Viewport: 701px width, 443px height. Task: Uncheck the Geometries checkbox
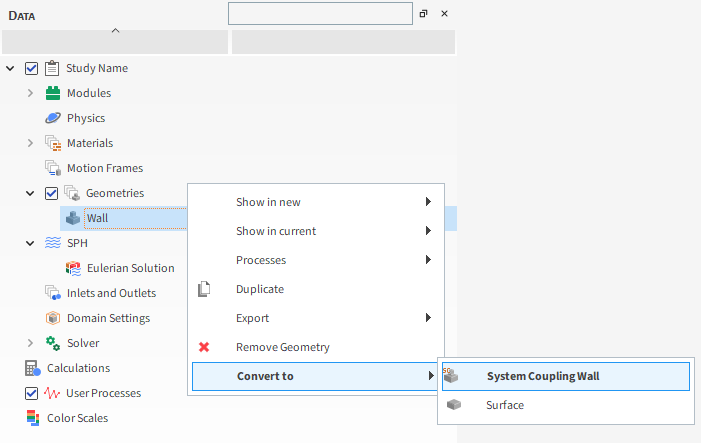[x=51, y=193]
